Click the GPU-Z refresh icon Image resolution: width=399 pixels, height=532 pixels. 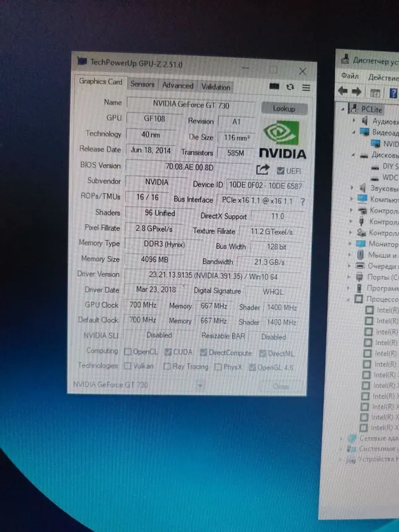tap(290, 87)
